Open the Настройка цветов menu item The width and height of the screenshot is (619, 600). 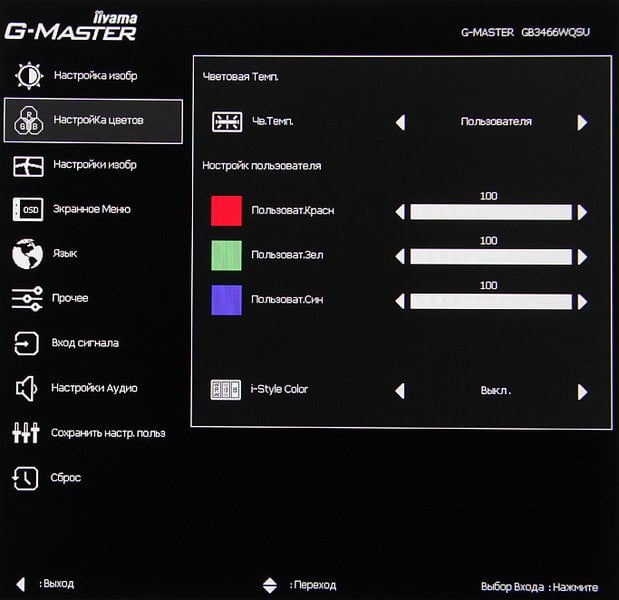(x=93, y=121)
